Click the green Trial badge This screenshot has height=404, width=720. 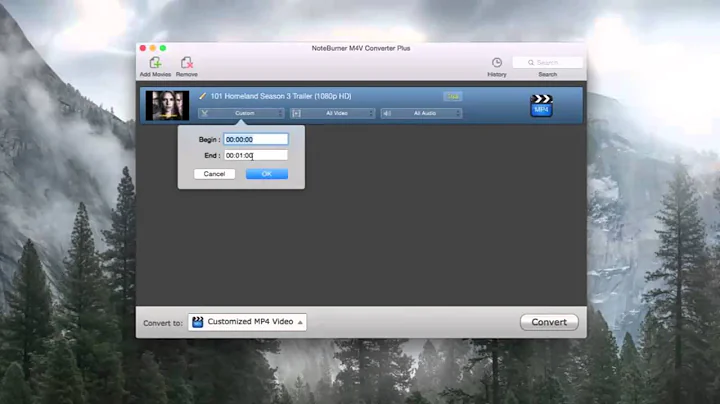click(x=453, y=96)
